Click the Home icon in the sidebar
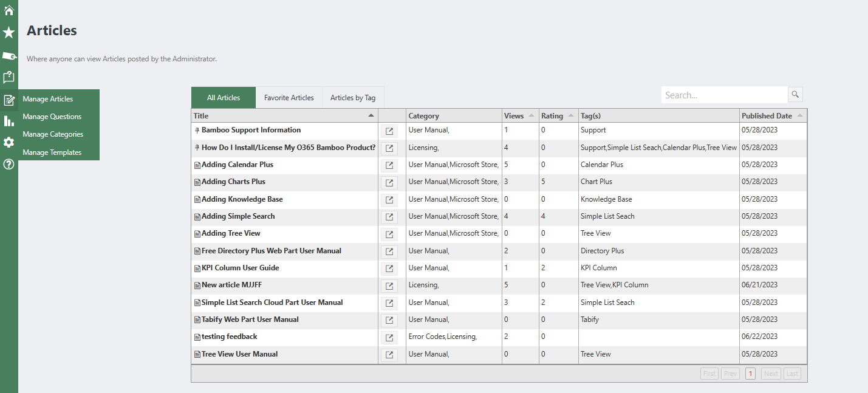The height and width of the screenshot is (393, 868). (9, 10)
